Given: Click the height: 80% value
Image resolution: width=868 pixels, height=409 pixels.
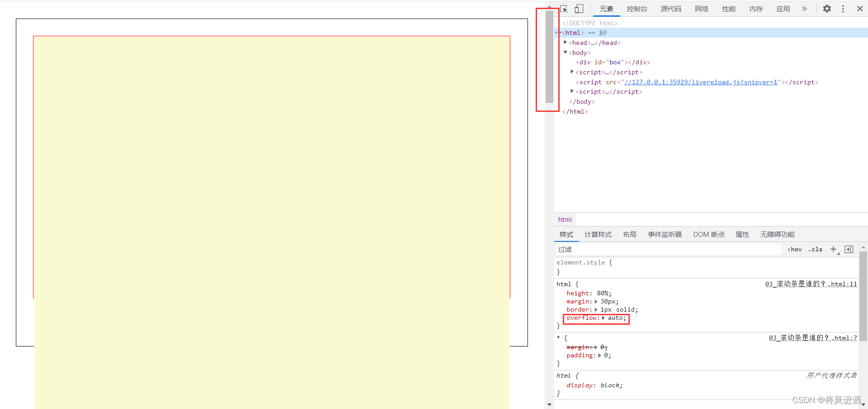Looking at the screenshot, I should coord(602,293).
